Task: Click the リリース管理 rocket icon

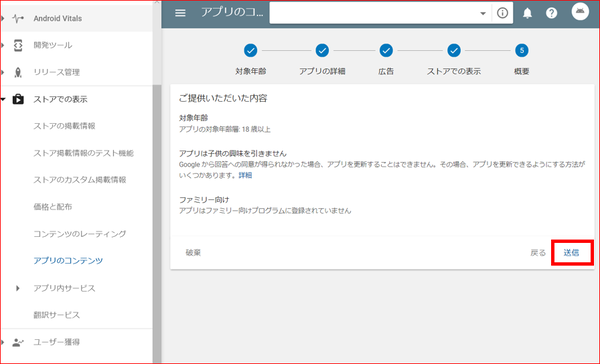Action: (x=18, y=72)
